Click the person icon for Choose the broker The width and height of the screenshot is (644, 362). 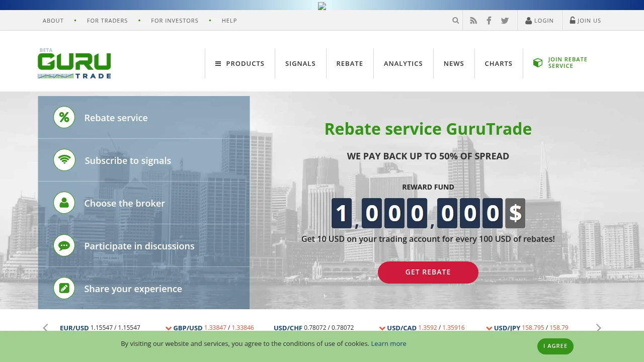point(64,203)
